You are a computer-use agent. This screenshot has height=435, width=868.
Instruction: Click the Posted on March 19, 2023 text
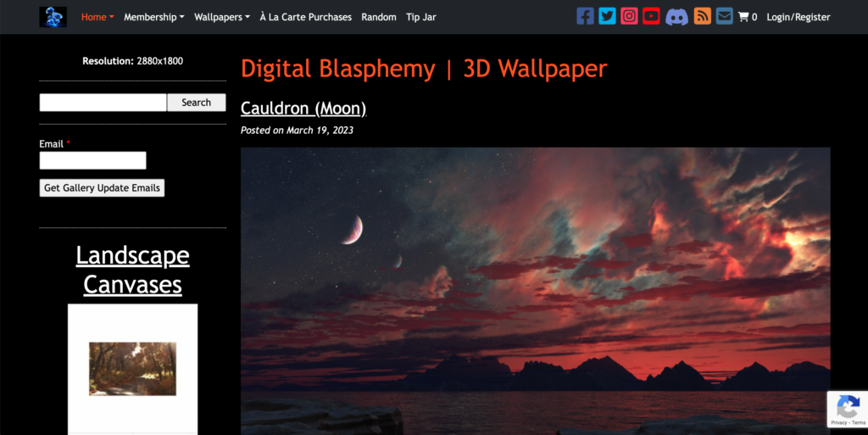pyautogui.click(x=297, y=130)
